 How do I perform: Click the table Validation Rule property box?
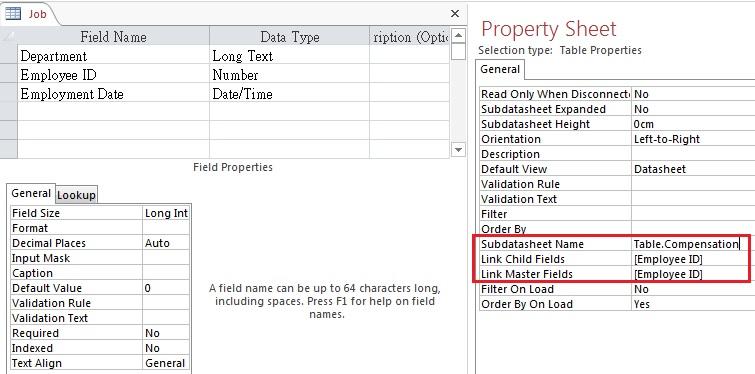693,184
